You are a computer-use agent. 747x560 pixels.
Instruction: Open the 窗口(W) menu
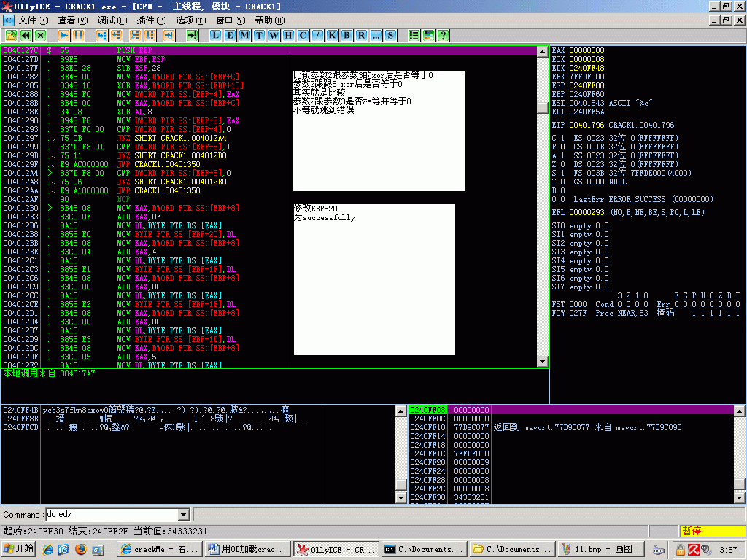tap(231, 20)
